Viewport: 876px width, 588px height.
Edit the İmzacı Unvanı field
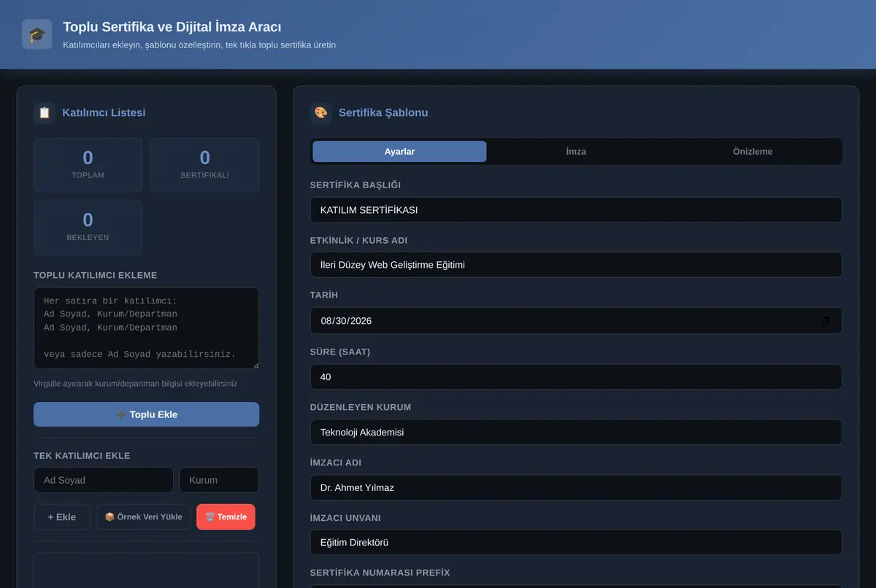coord(576,543)
